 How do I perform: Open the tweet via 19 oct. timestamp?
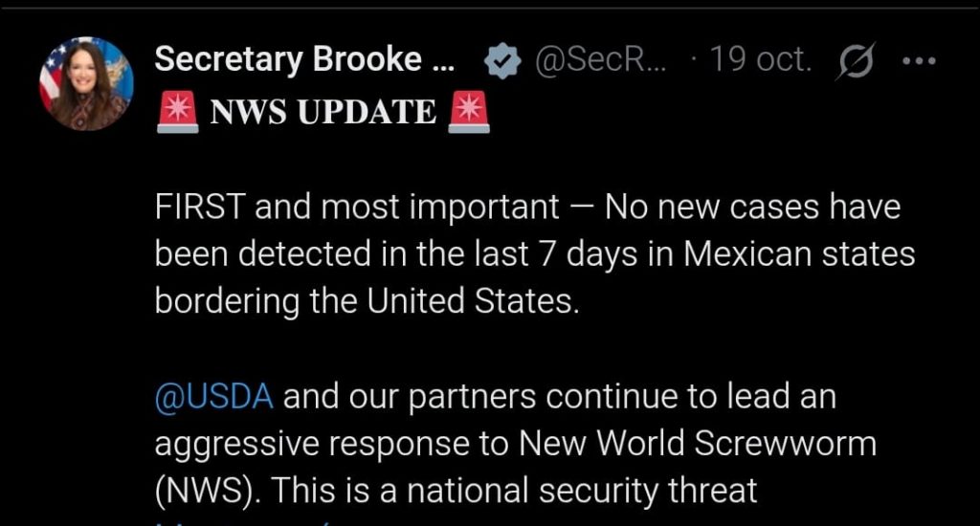click(762, 62)
